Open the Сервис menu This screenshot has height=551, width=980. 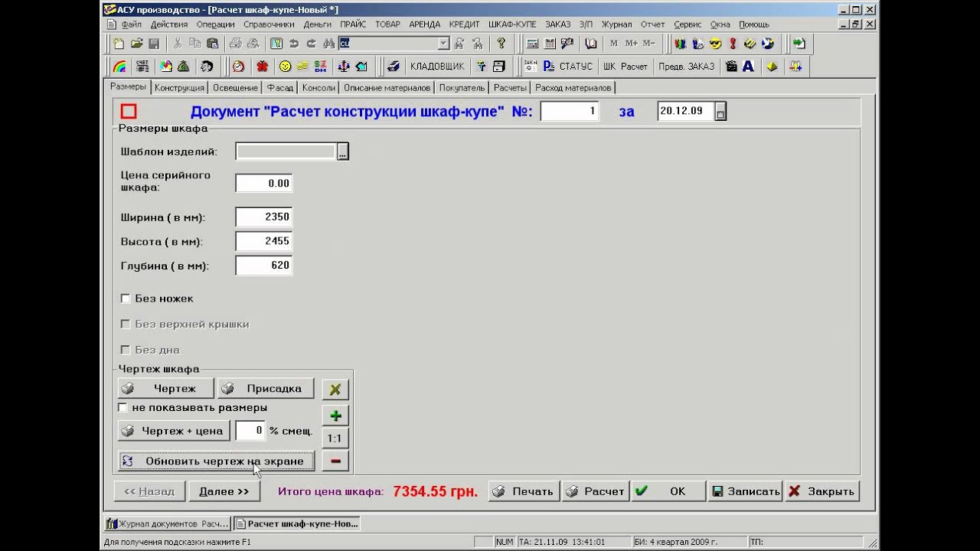pyautogui.click(x=688, y=24)
